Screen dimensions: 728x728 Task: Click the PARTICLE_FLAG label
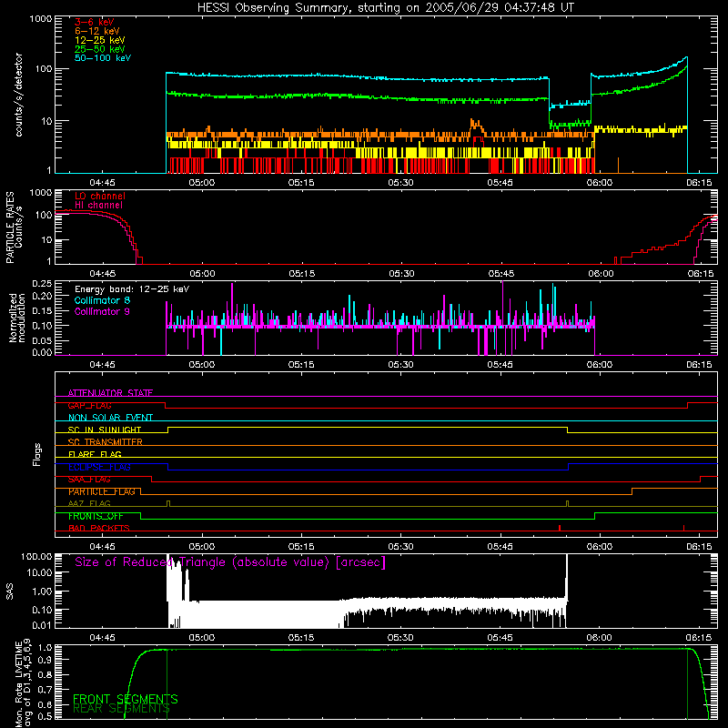pyautogui.click(x=102, y=491)
